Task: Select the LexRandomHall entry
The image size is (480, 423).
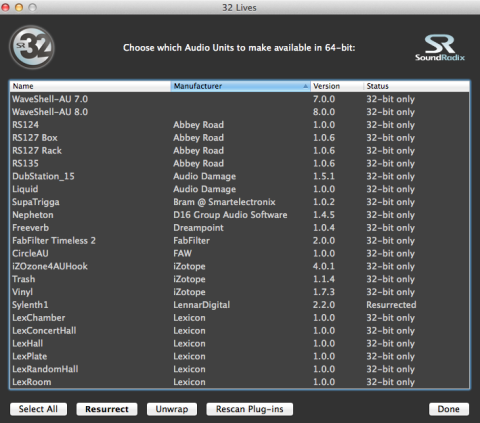Action: [x=240, y=369]
